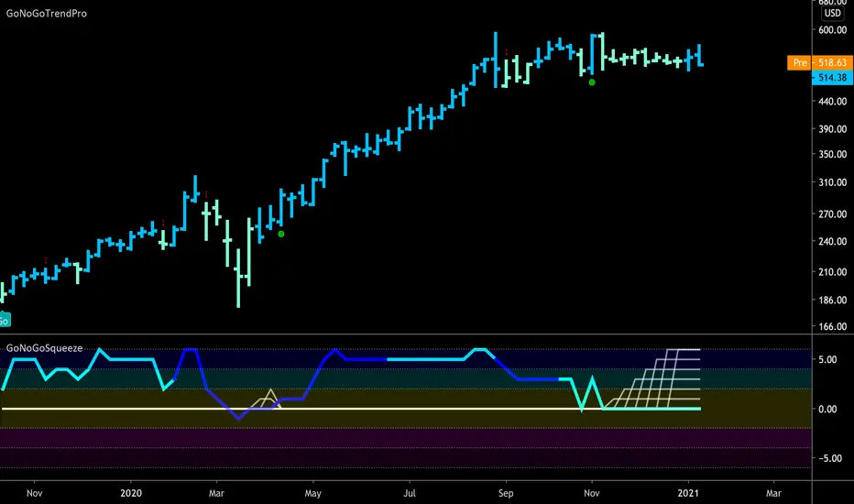The height and width of the screenshot is (504, 854).
Task: Click the 166.00 price axis label
Action: point(832,327)
